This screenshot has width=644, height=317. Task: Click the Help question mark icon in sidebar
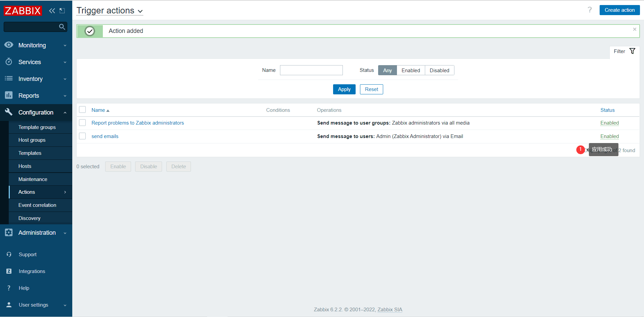(x=9, y=288)
